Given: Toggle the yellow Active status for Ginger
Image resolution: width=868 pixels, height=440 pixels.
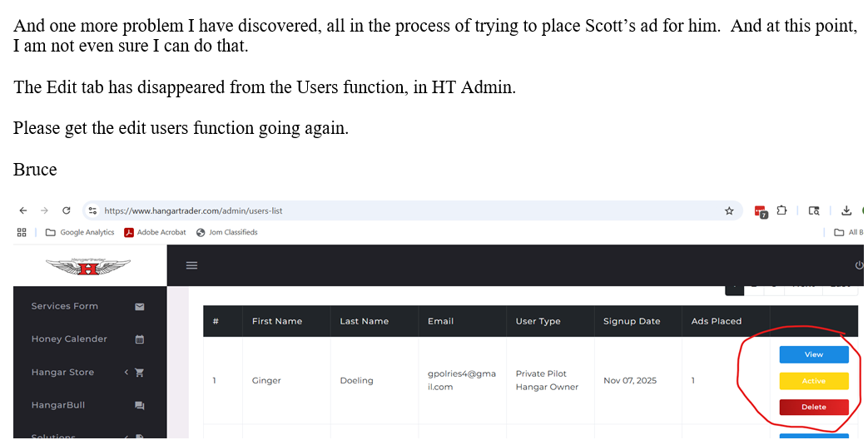Looking at the screenshot, I should coord(813,381).
